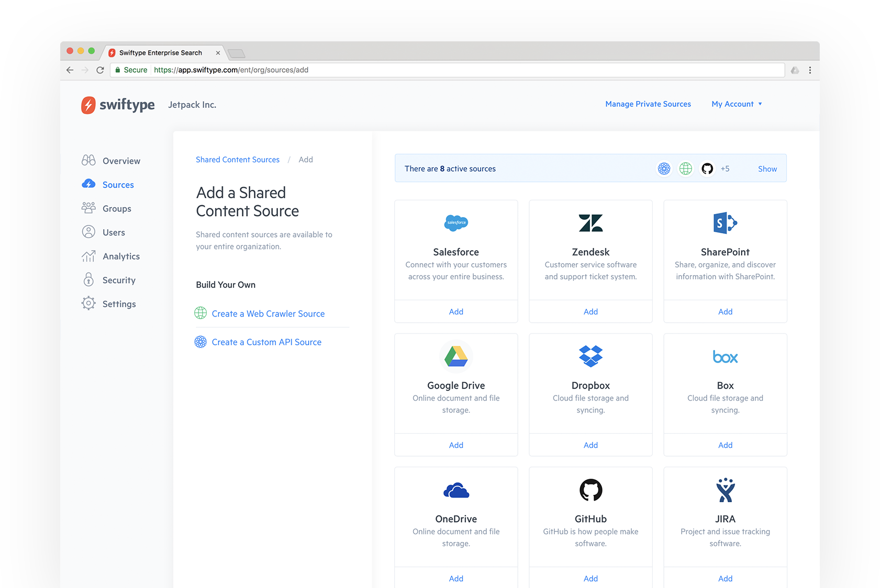Reload the page in browser
Image resolution: width=880 pixels, height=588 pixels.
[100, 70]
